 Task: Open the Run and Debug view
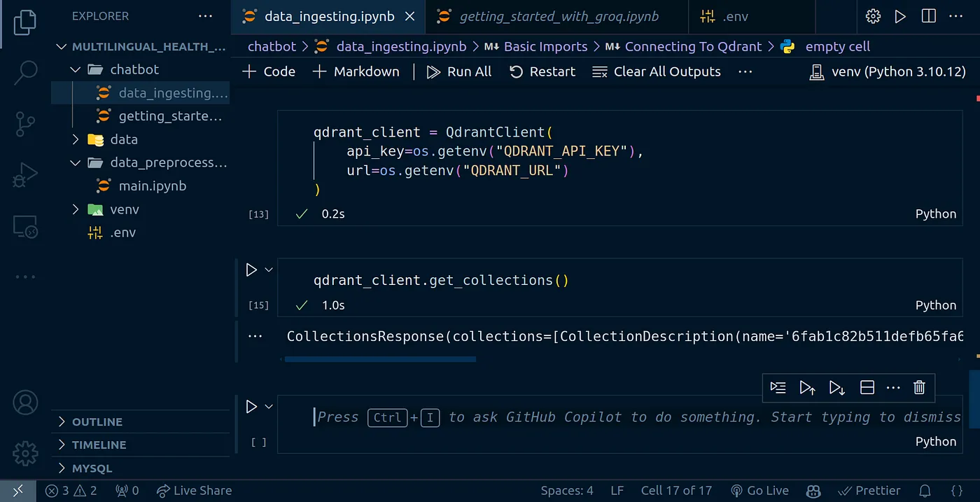pyautogui.click(x=26, y=175)
